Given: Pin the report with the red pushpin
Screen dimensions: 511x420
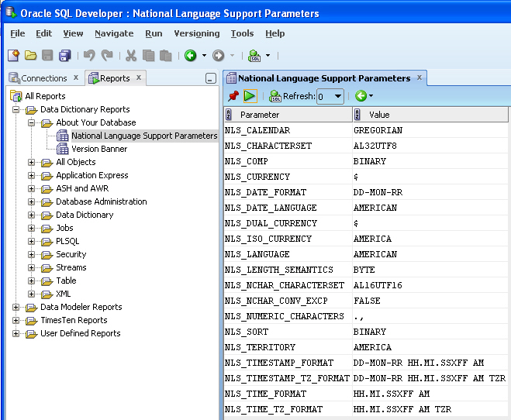Looking at the screenshot, I should pyautogui.click(x=233, y=96).
